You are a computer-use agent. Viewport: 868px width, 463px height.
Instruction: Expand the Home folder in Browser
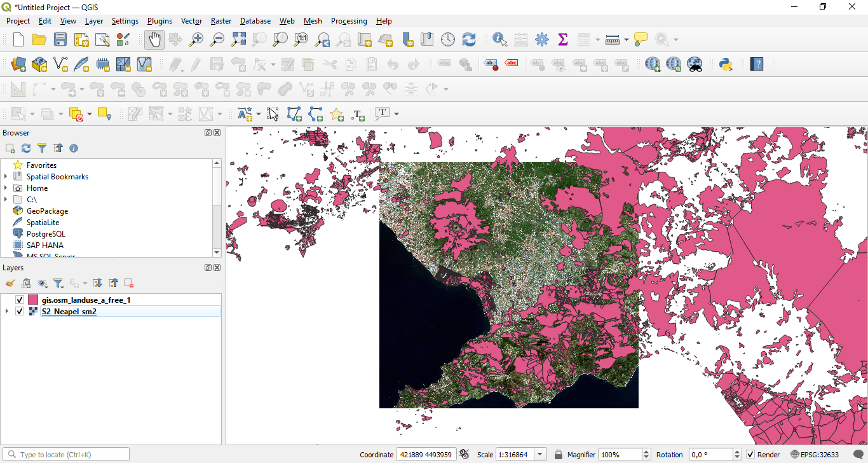click(x=6, y=188)
